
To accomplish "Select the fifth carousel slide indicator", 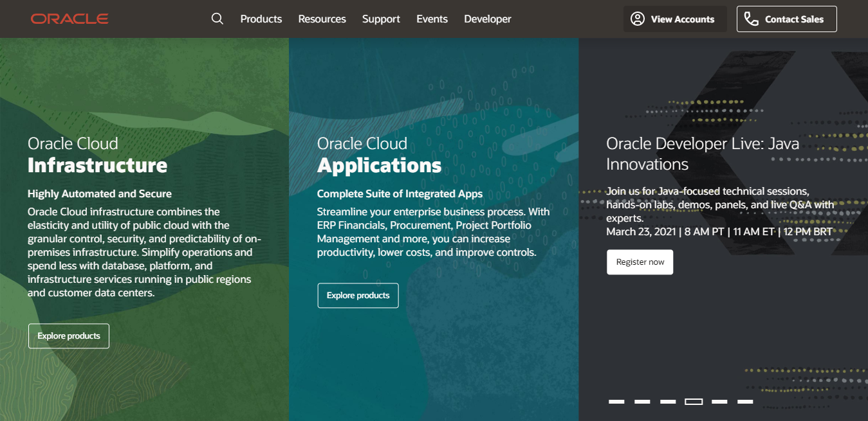I will pos(719,402).
